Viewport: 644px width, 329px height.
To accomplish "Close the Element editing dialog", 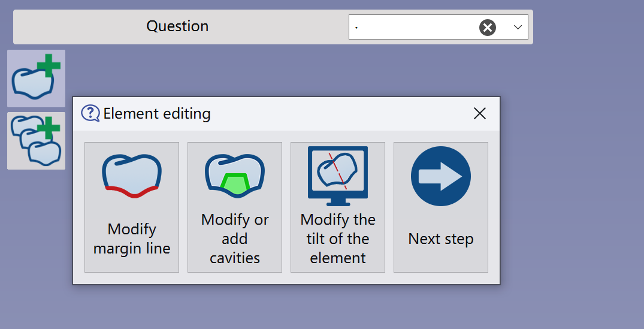I will 480,113.
